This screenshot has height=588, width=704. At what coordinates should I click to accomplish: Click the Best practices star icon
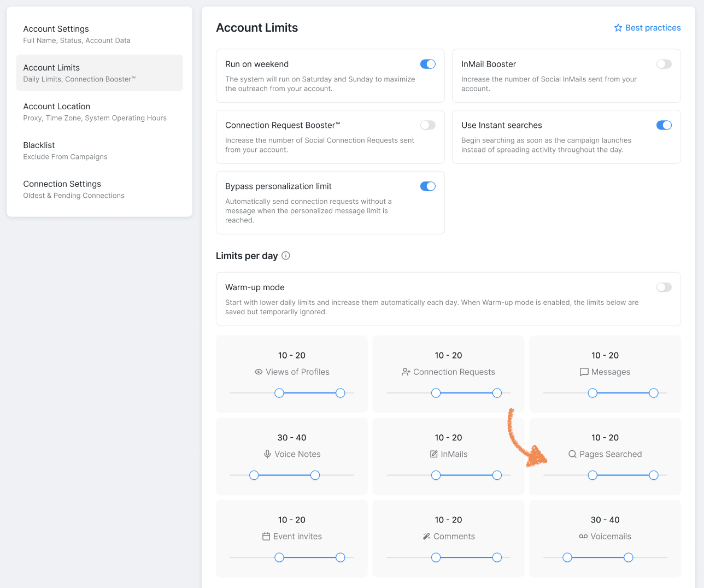tap(618, 28)
